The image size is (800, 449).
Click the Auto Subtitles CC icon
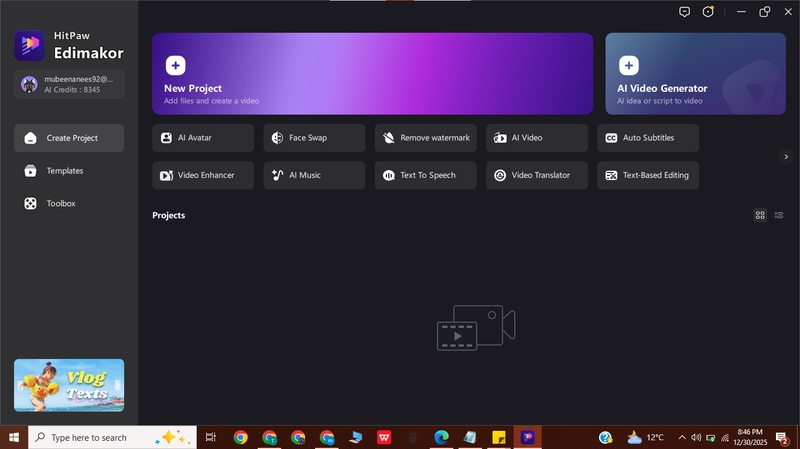click(x=611, y=138)
